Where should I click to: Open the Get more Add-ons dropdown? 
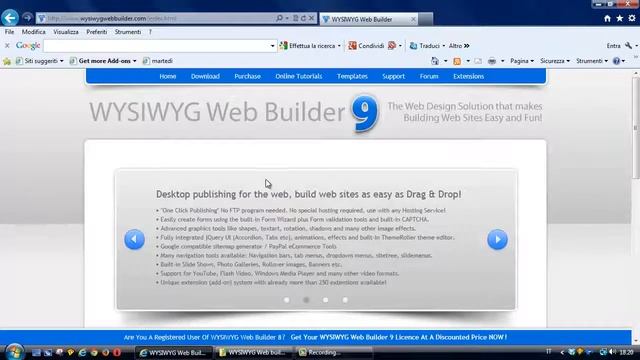[103, 61]
